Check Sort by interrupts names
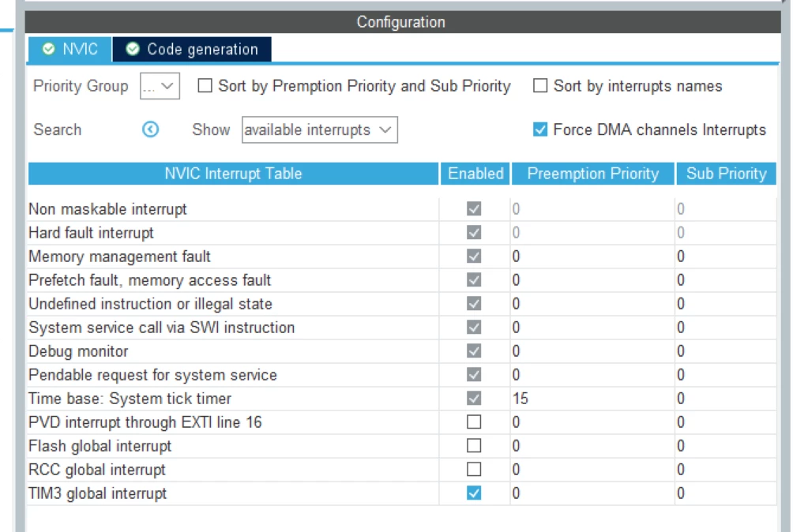 click(x=540, y=86)
